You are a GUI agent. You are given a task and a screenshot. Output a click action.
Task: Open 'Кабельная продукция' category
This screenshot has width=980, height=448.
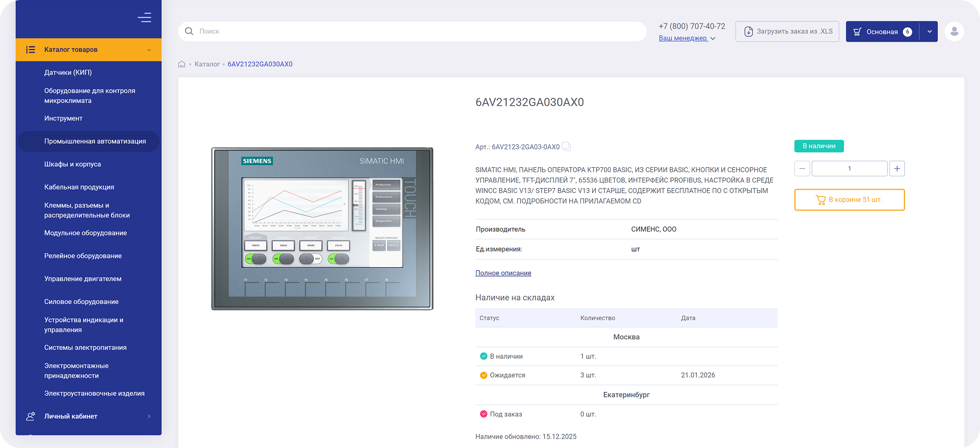79,187
